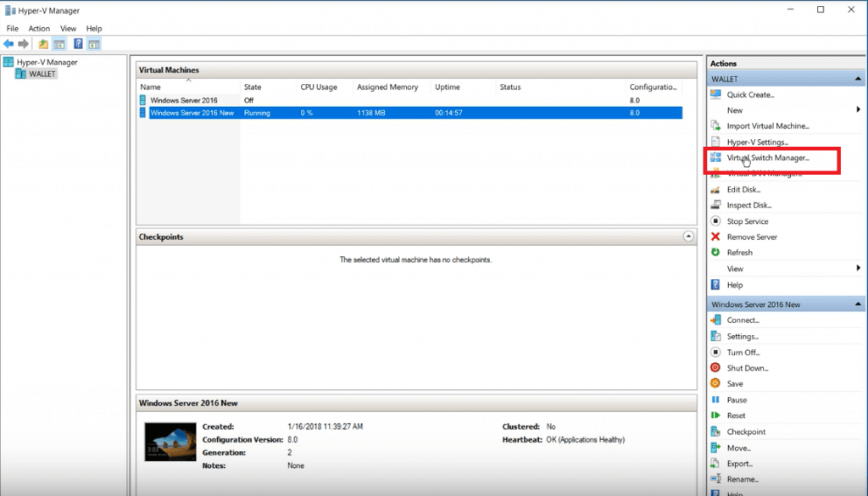Click Connect action text

click(743, 320)
